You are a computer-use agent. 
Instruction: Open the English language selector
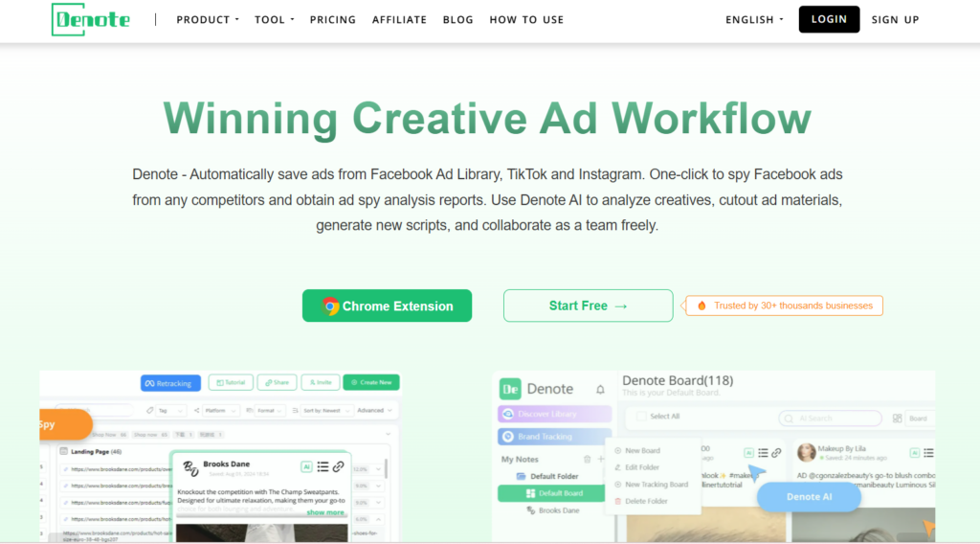pyautogui.click(x=754, y=19)
